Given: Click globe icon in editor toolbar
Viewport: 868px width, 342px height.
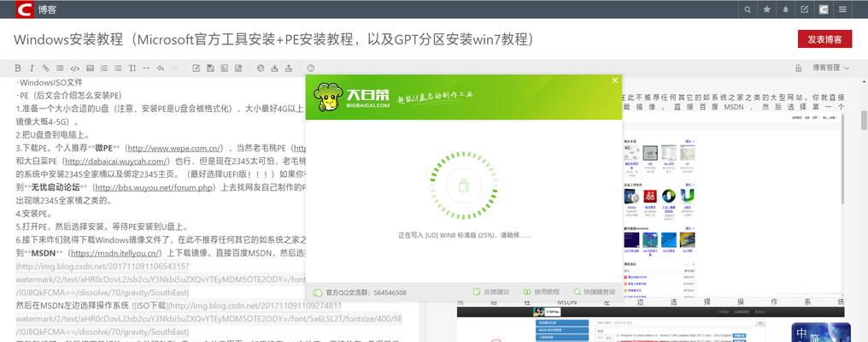Looking at the screenshot, I should [261, 68].
